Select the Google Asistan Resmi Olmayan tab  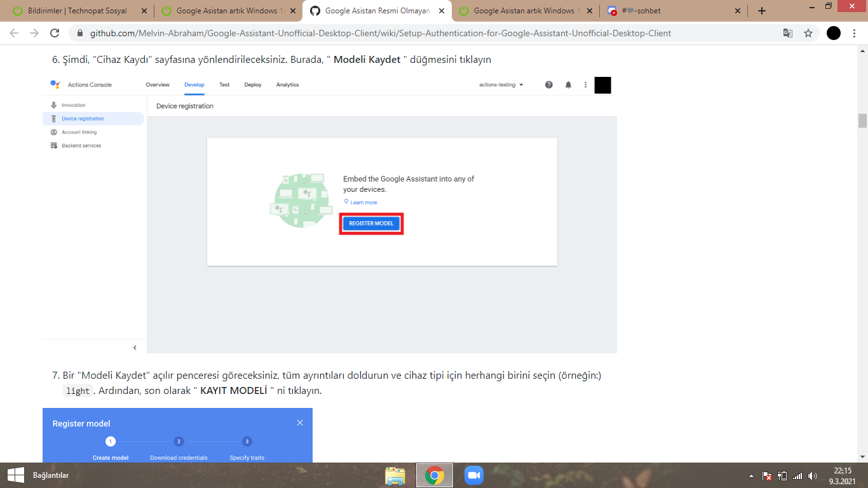click(377, 11)
